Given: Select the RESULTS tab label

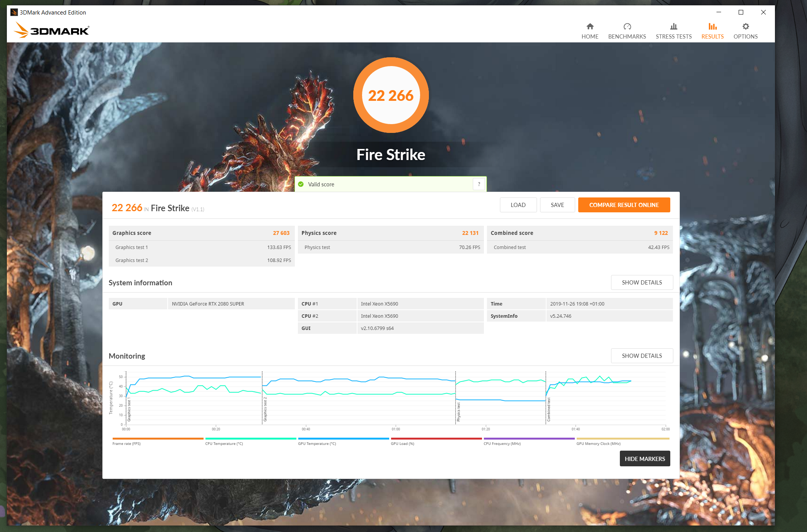Looking at the screenshot, I should coord(712,37).
